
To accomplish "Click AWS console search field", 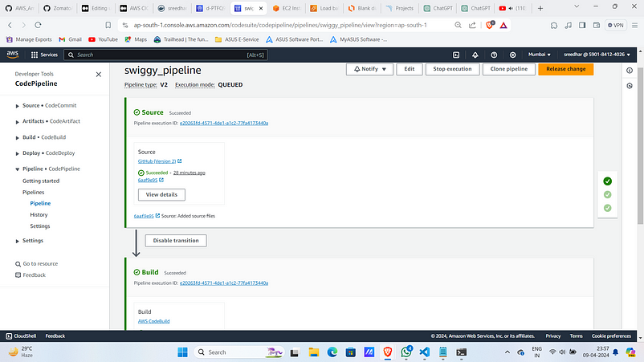I will pos(165,55).
